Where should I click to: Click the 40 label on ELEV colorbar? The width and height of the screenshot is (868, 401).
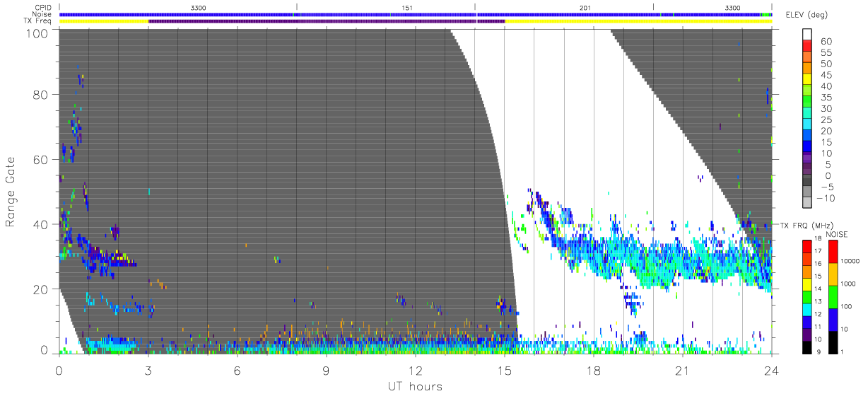(826, 86)
